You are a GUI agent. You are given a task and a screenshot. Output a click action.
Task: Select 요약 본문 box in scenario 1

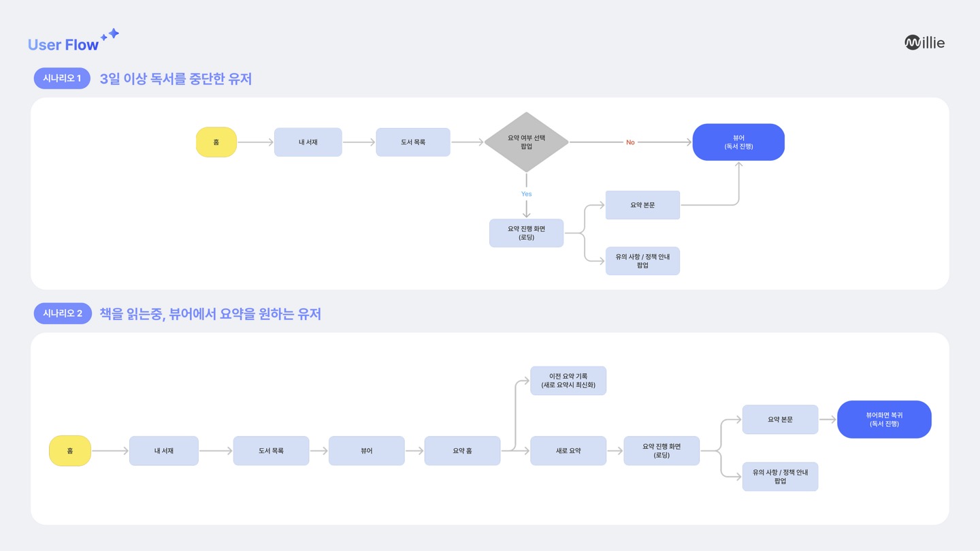[642, 205]
